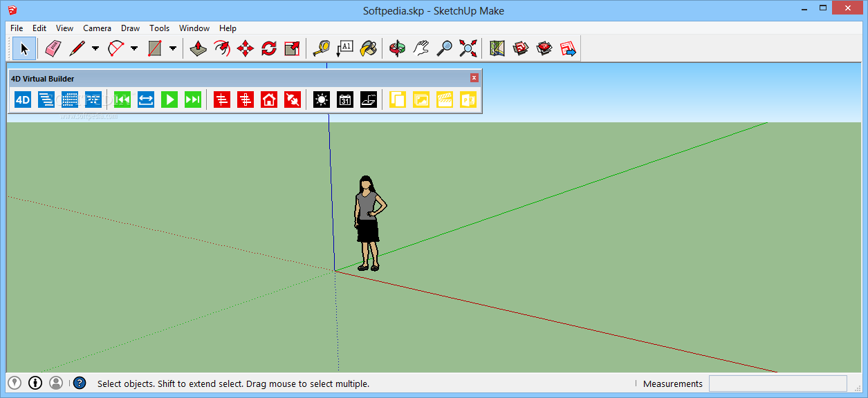The height and width of the screenshot is (398, 868).
Task: Click the yellow copy pages icon
Action: coord(398,99)
